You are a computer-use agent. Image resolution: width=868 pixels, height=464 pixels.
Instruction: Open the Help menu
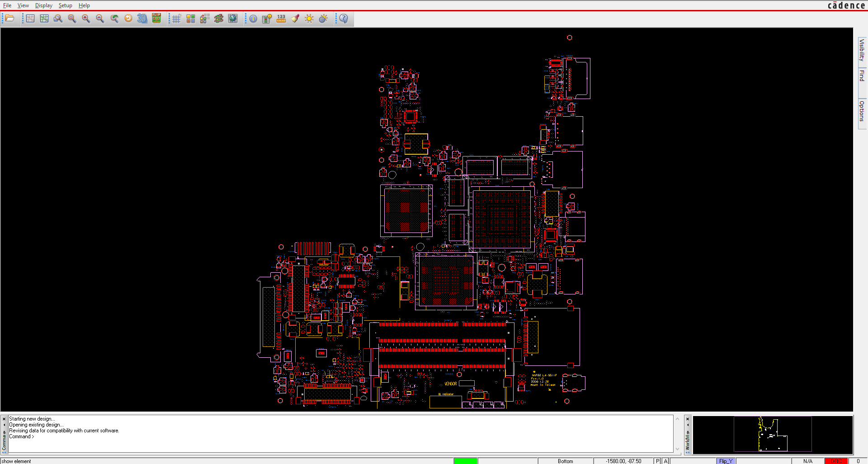click(84, 5)
